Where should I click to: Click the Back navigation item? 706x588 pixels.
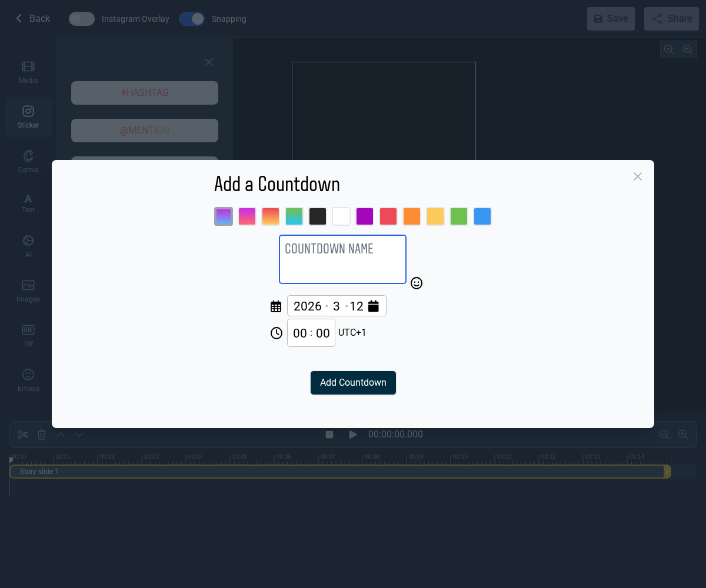point(32,18)
